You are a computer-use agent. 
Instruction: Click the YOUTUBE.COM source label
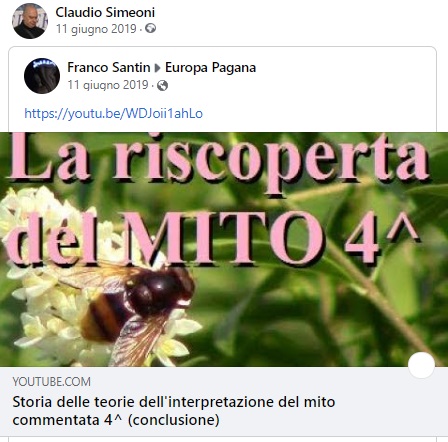point(51,382)
